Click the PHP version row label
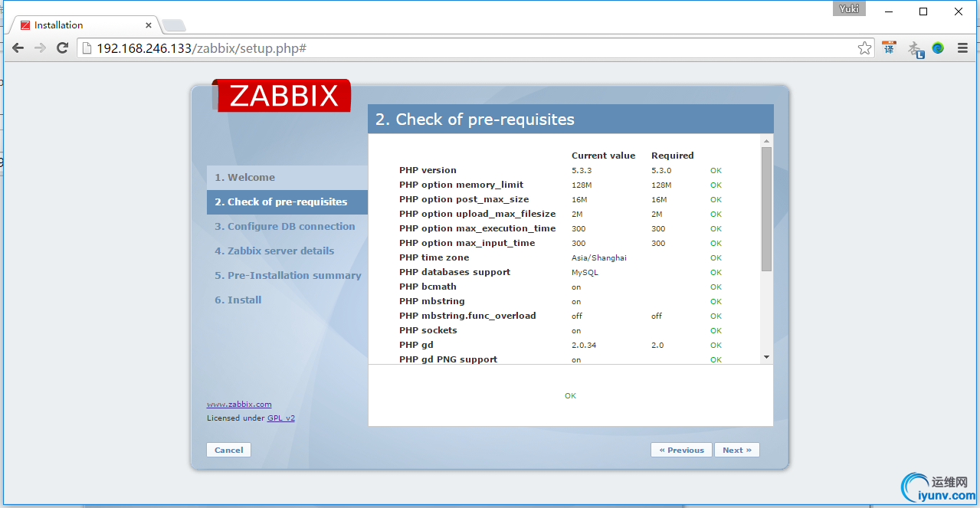Screen dimensions: 980x508 click(428, 170)
